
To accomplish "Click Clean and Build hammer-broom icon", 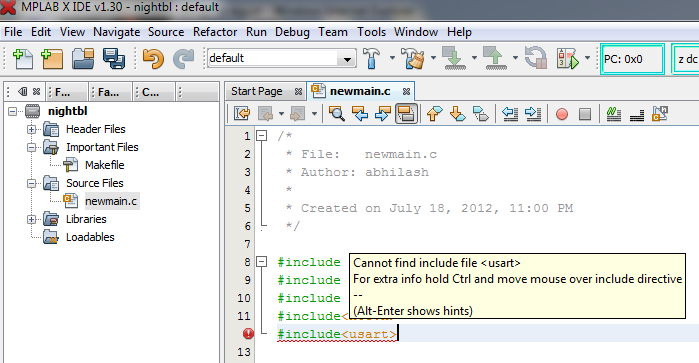I will point(413,58).
